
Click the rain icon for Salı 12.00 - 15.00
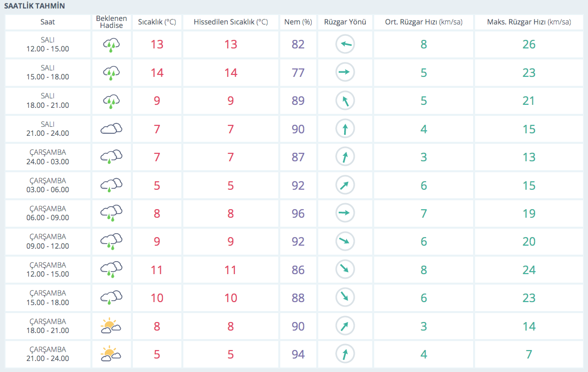tap(111, 45)
